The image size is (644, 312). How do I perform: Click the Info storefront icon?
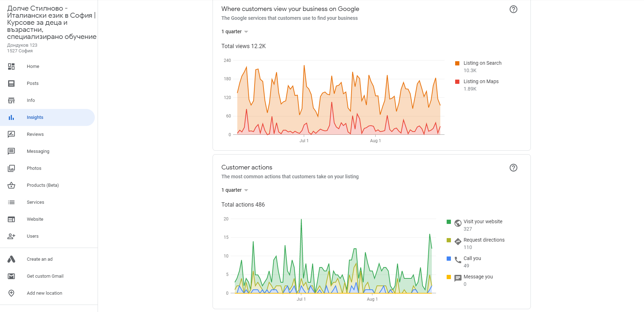click(x=11, y=100)
